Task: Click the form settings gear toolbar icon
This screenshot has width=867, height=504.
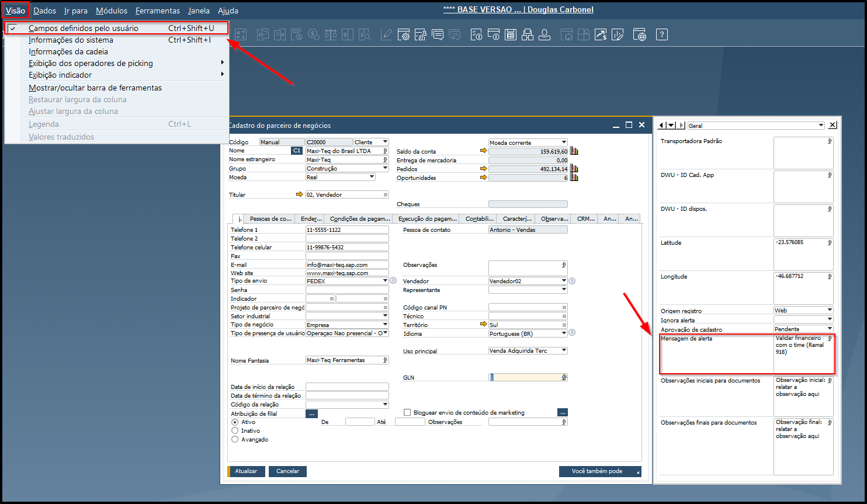Action: tap(404, 34)
